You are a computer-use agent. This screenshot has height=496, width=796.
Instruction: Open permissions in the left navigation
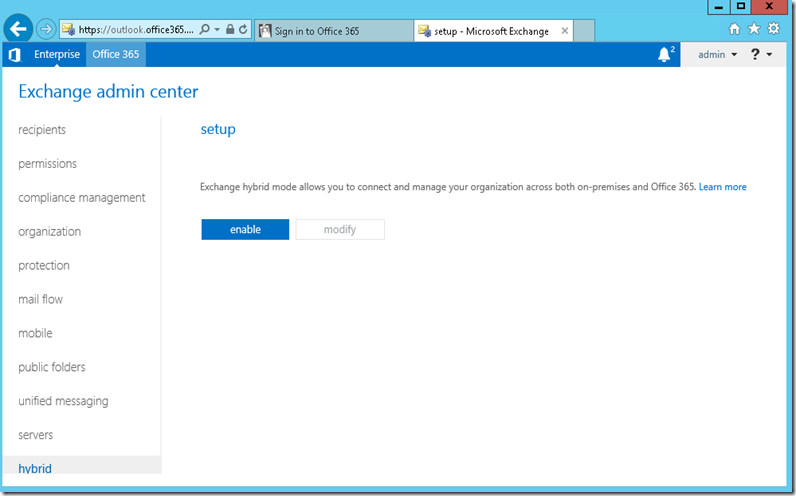48,163
